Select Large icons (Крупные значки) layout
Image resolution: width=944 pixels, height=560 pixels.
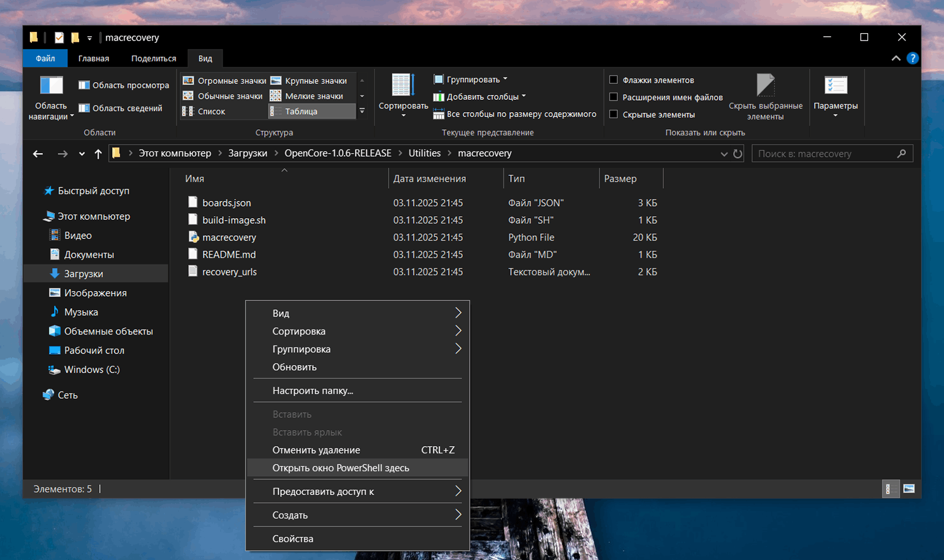pyautogui.click(x=309, y=80)
